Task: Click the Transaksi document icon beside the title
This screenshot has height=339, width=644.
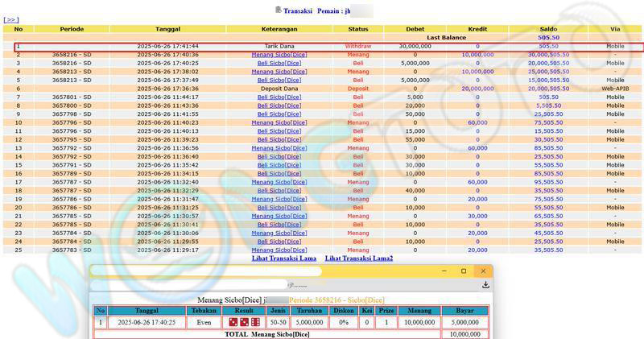Action: pyautogui.click(x=279, y=10)
